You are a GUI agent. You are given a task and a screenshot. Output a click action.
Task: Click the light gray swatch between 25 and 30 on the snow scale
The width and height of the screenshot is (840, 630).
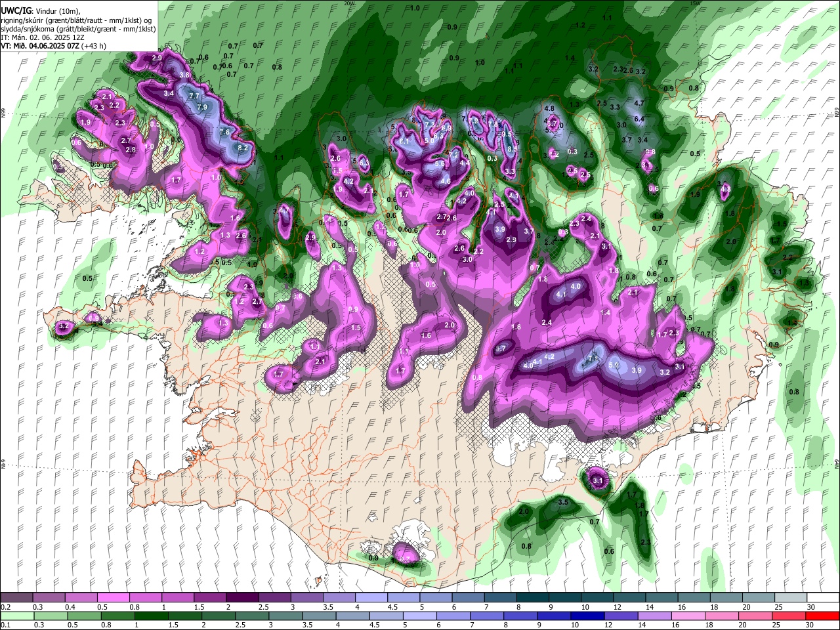[789, 597]
